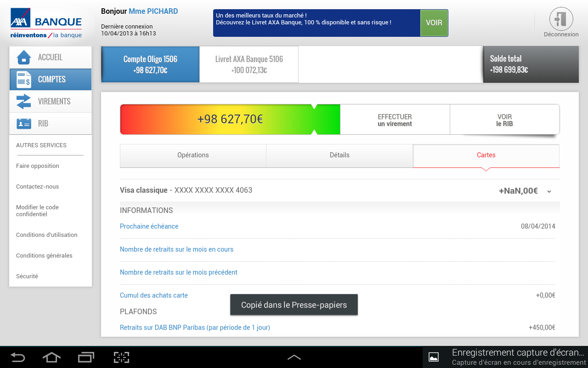This screenshot has height=368, width=588.
Task: Open Conditions d'utilisation link
Action: click(46, 235)
